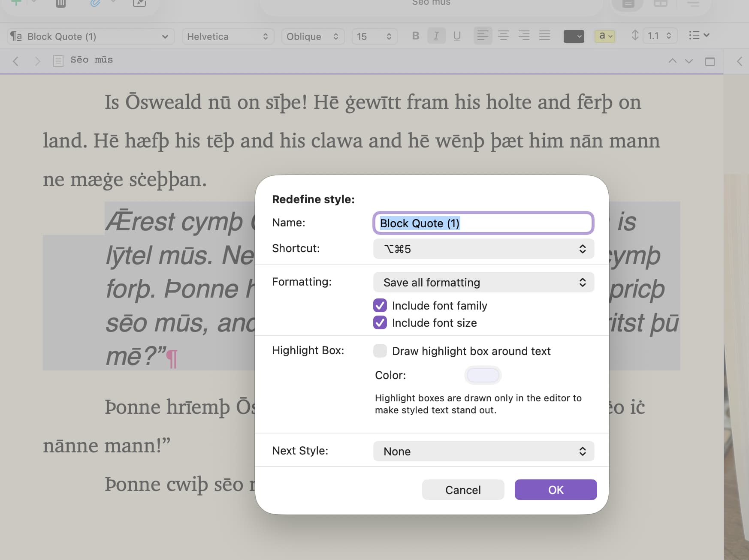The width and height of the screenshot is (749, 560).
Task: Enable Draw highlight box around text
Action: click(380, 351)
